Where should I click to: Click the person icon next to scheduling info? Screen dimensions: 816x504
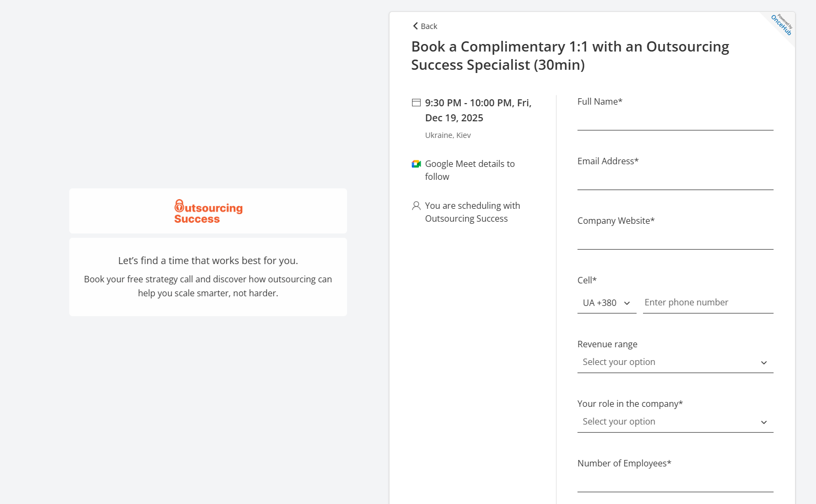pos(416,206)
